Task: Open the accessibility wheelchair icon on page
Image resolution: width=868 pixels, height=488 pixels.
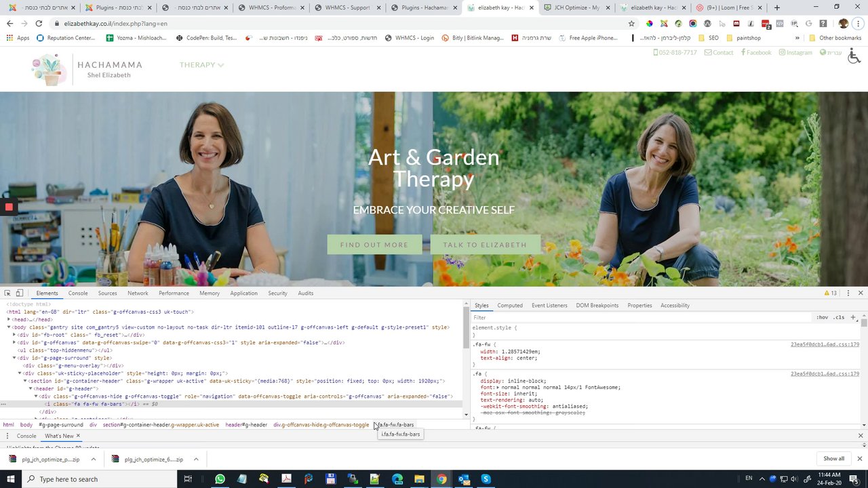Action: (x=854, y=56)
